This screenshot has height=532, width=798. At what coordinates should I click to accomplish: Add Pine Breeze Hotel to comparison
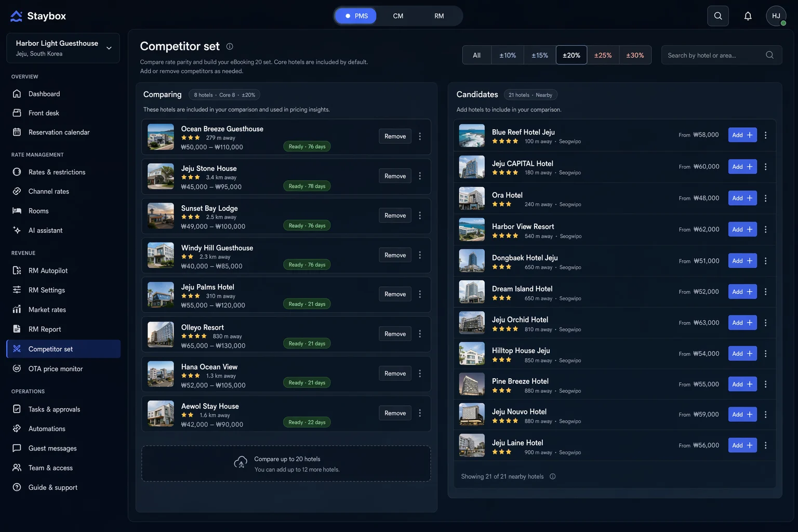742,384
